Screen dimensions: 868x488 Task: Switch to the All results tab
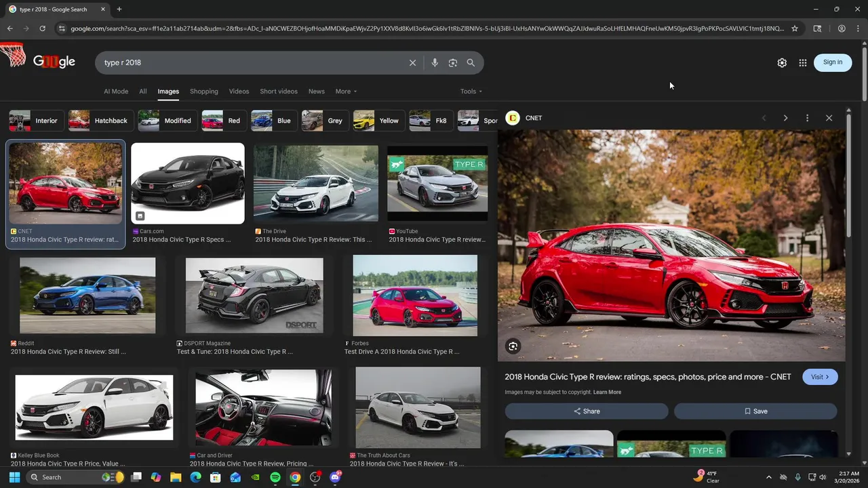pyautogui.click(x=142, y=91)
